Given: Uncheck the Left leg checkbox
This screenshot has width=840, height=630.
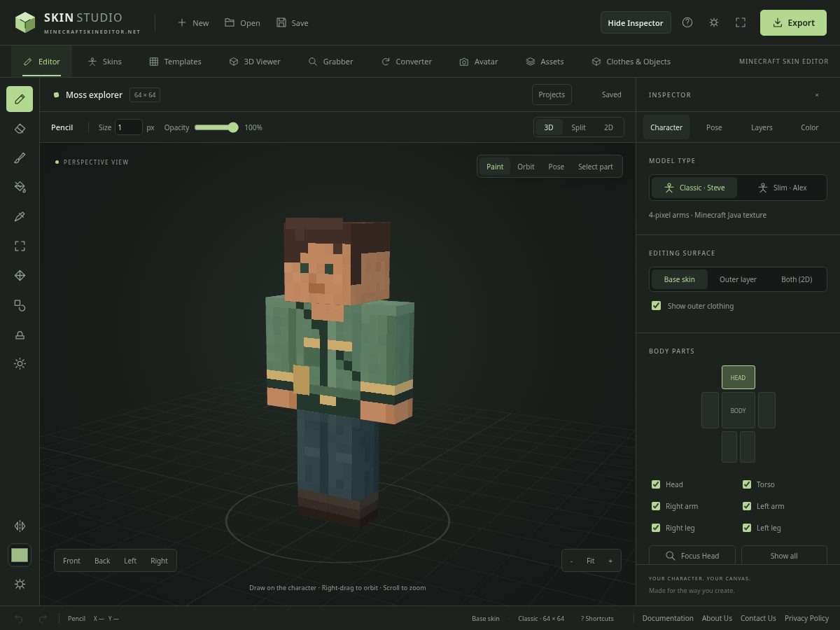Looking at the screenshot, I should tap(747, 528).
